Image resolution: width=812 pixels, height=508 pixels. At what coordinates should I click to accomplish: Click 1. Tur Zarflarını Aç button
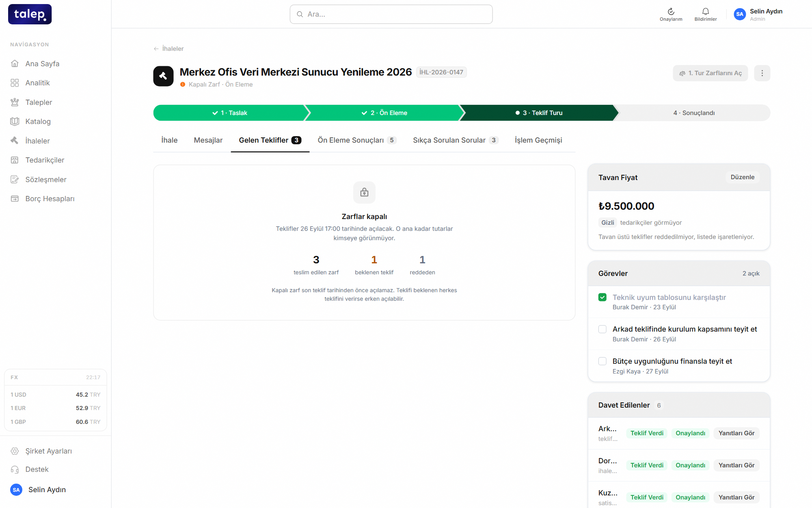click(x=710, y=73)
